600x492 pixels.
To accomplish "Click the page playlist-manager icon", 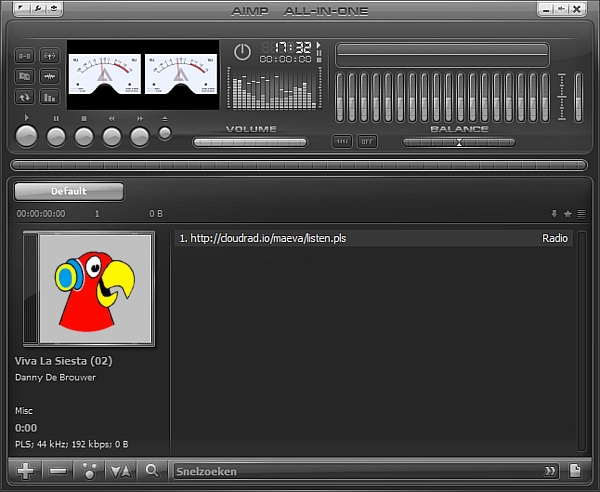I will pos(575,471).
